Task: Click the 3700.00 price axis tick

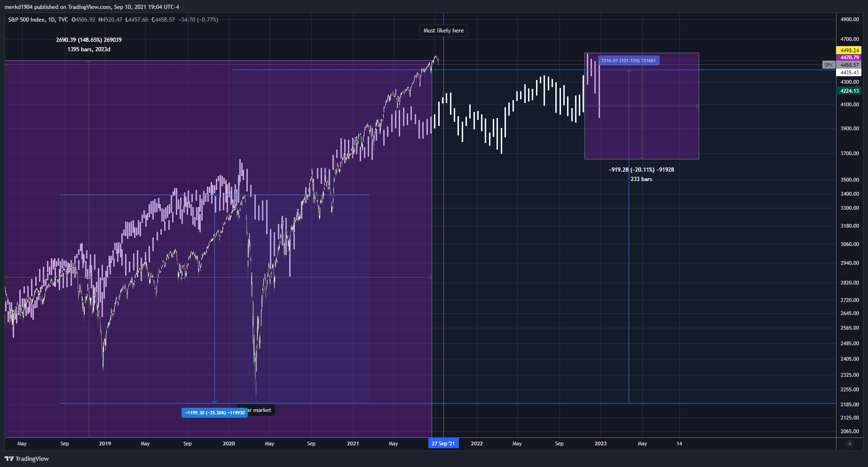Action: pyautogui.click(x=850, y=153)
